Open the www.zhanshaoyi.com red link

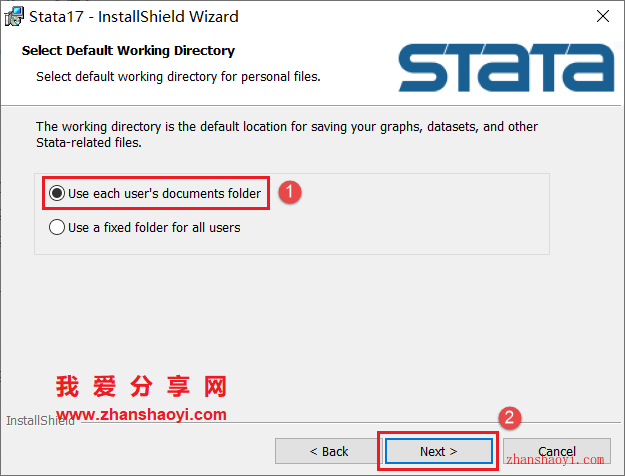click(x=141, y=415)
